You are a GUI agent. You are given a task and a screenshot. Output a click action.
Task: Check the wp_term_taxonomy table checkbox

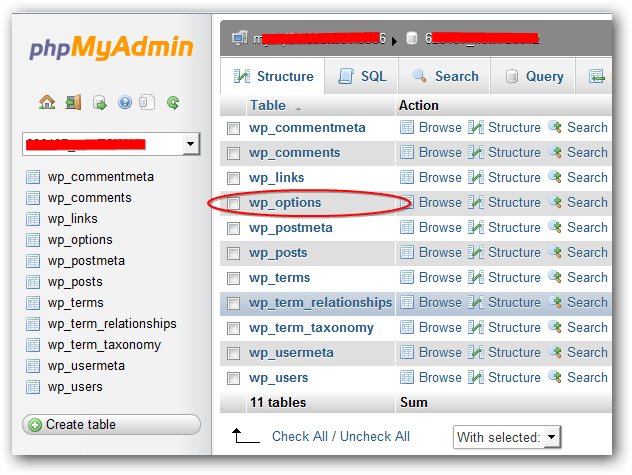[x=233, y=328]
